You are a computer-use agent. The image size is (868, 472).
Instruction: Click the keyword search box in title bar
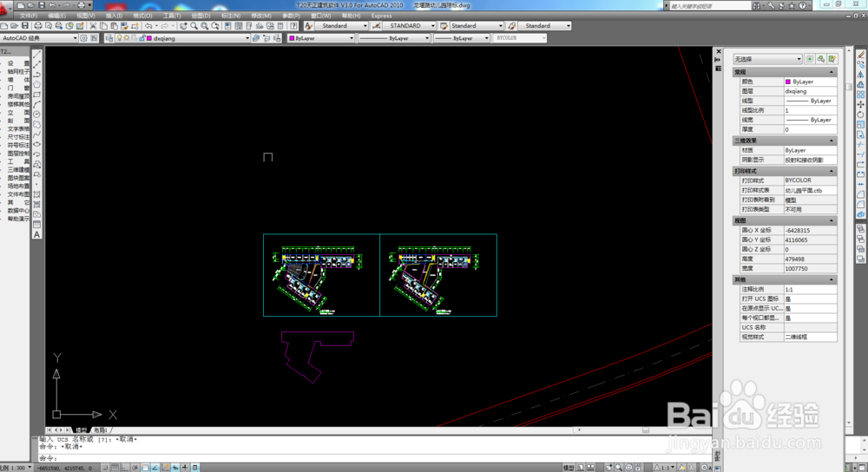(710, 5)
